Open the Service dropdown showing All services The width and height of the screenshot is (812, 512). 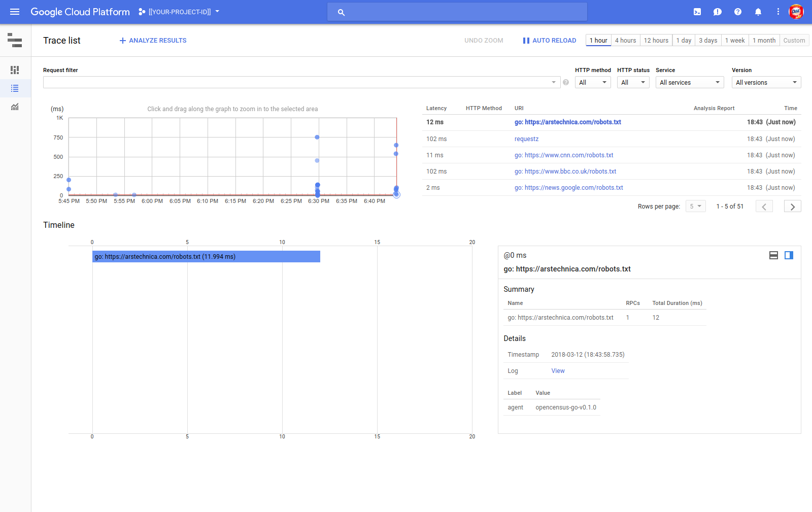click(689, 82)
